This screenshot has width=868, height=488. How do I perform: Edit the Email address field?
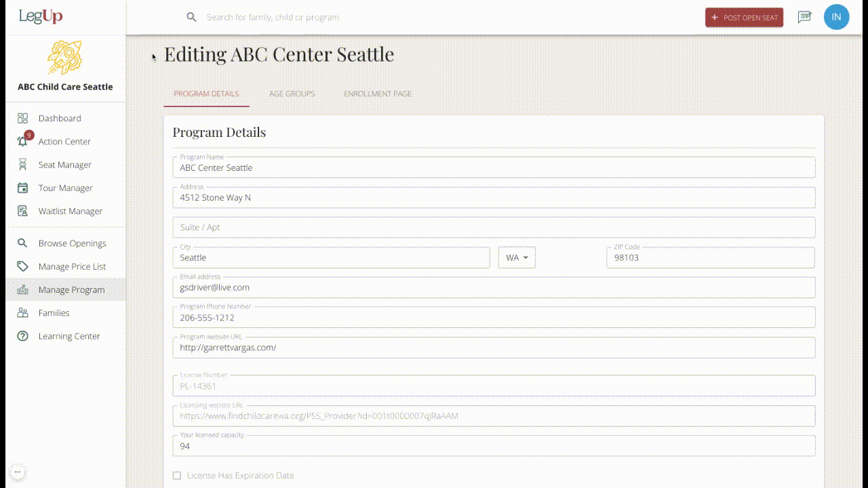coord(494,287)
